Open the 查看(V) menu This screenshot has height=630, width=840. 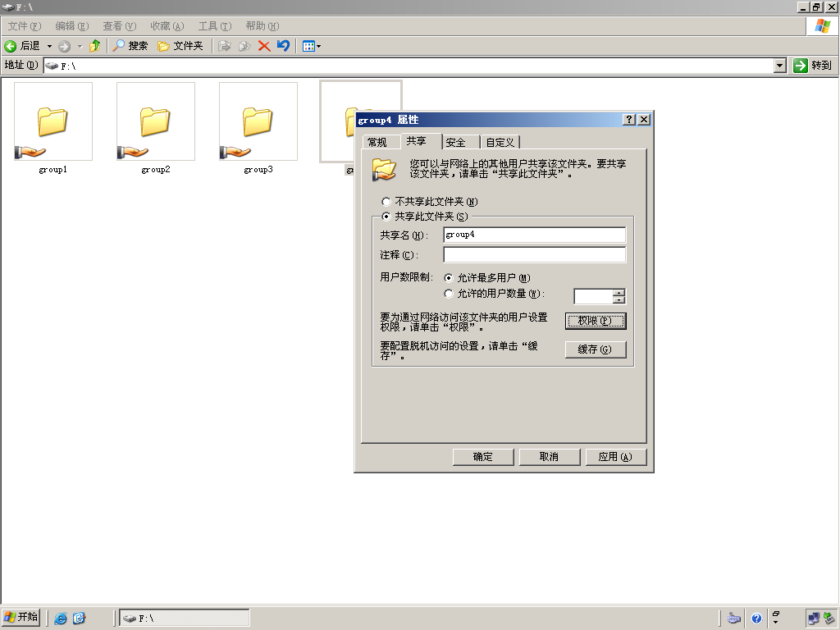click(x=120, y=26)
